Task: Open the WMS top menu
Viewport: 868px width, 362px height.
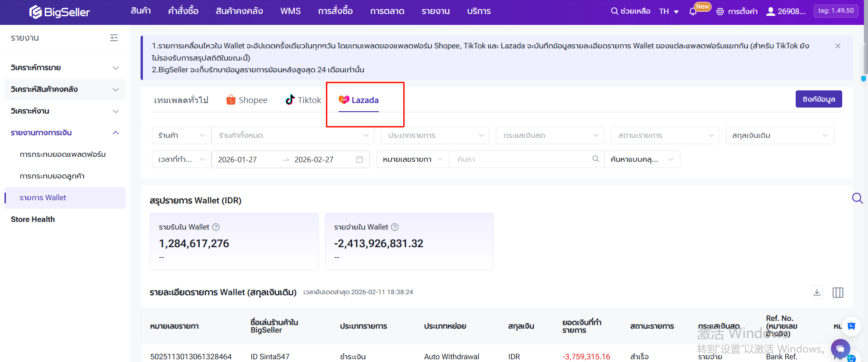Action: click(x=290, y=11)
